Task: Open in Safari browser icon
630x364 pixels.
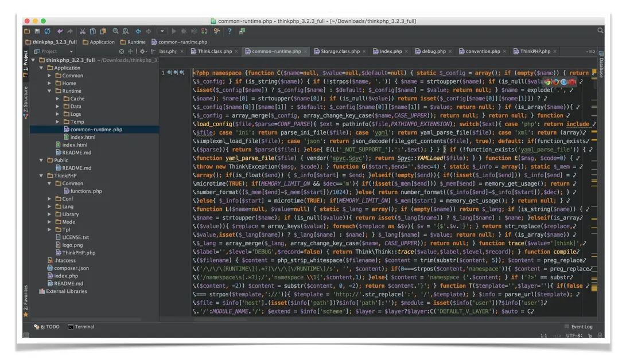Action: point(564,82)
